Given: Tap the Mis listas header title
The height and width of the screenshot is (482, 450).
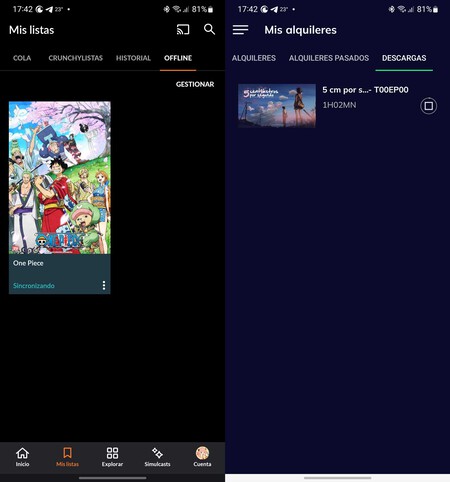Looking at the screenshot, I should (x=32, y=30).
